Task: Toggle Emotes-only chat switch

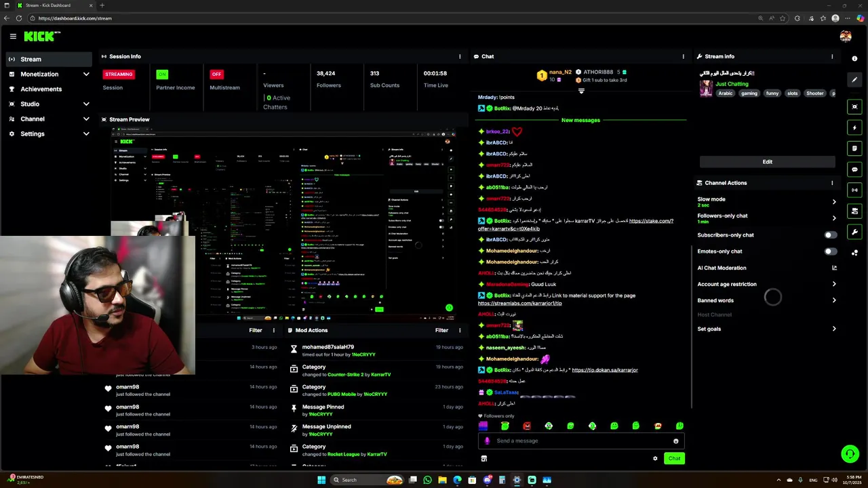Action: [830, 251]
